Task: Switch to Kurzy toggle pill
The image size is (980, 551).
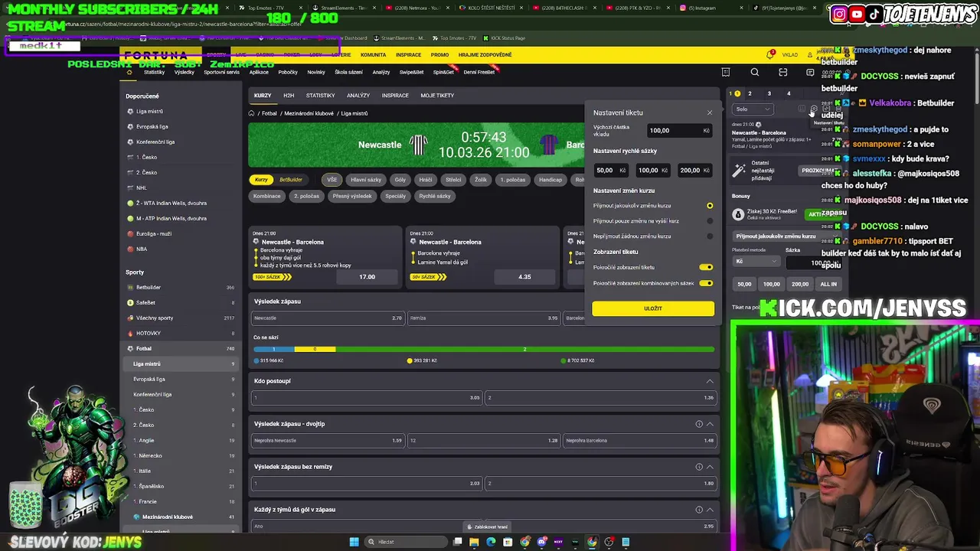Action: coord(262,180)
